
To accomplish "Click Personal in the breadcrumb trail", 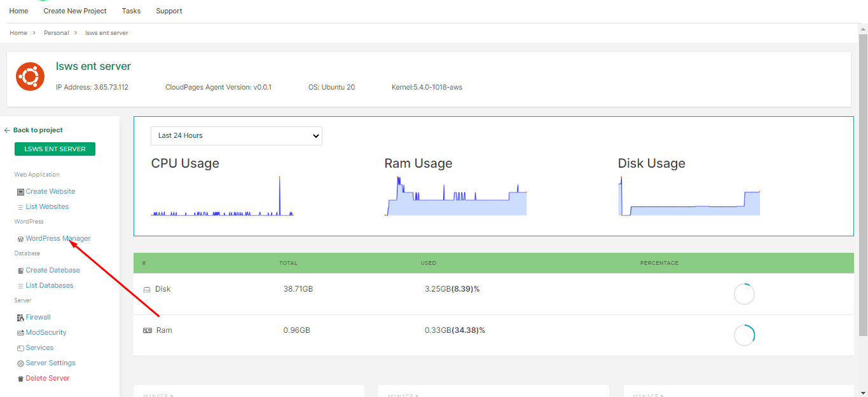I will point(56,32).
